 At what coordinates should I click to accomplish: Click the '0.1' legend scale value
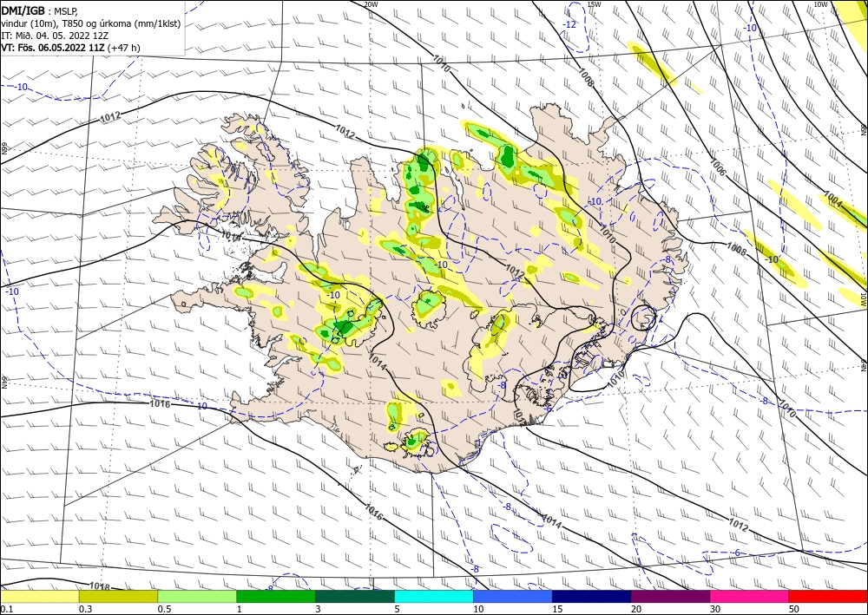[x=6, y=609]
